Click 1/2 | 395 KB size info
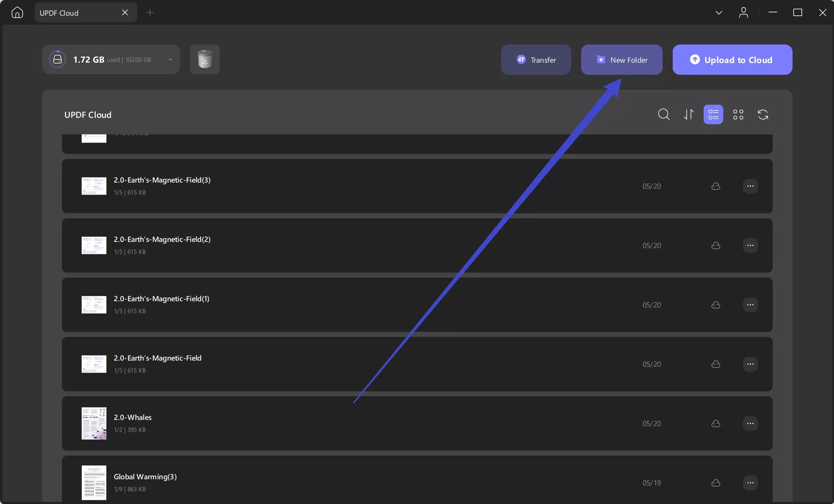The image size is (834, 504). 130,430
